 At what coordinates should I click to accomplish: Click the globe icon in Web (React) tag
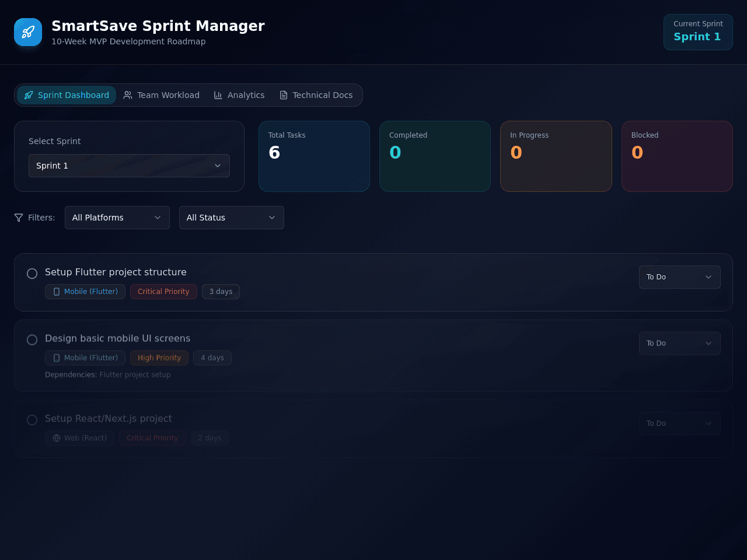(57, 438)
